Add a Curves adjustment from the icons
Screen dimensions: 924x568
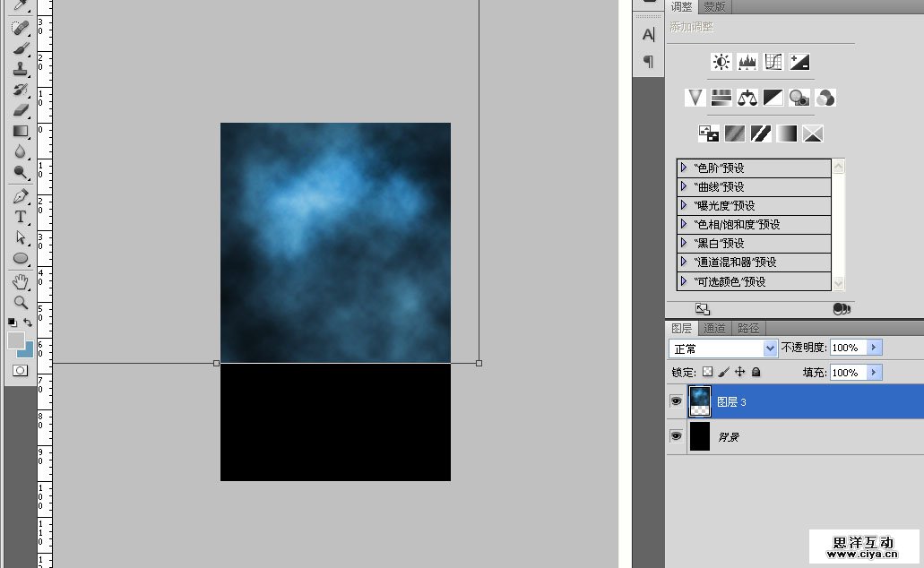tap(773, 62)
